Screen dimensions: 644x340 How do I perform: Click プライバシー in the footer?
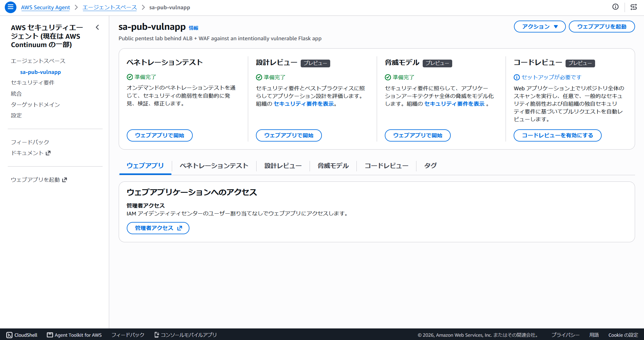pyautogui.click(x=566, y=335)
